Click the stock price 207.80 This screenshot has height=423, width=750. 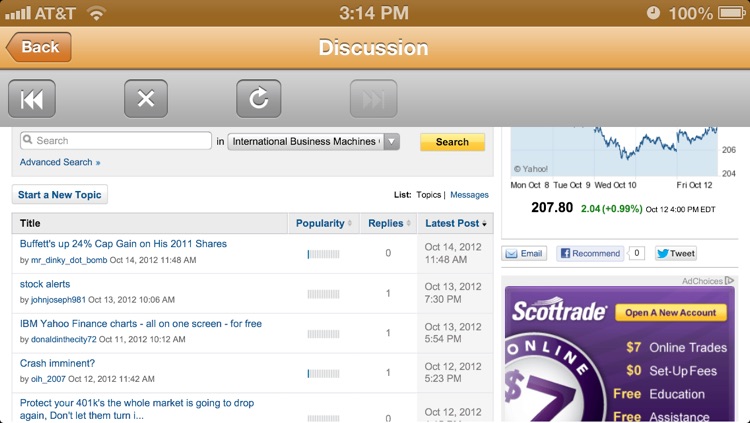click(552, 208)
